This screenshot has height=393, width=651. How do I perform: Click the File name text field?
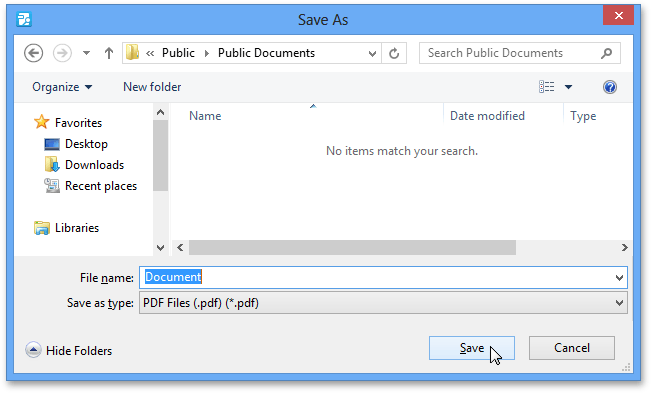click(377, 278)
